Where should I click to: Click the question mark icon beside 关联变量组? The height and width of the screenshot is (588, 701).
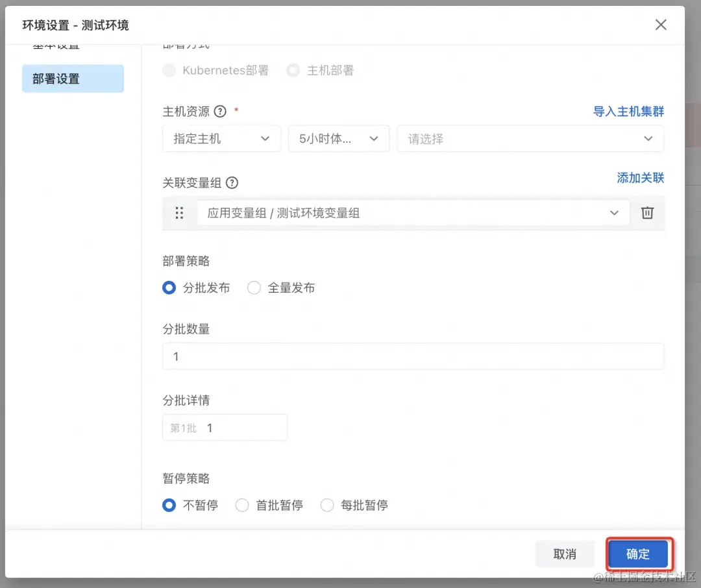point(232,182)
